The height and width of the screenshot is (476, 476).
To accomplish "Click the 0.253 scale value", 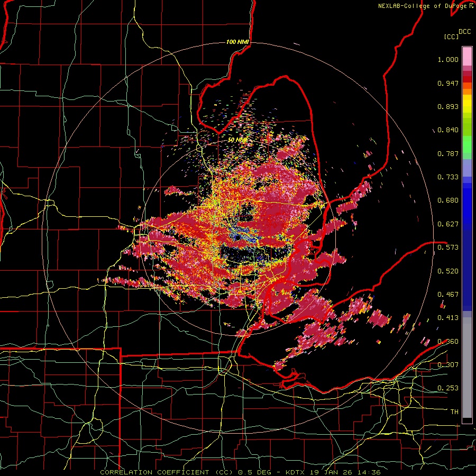I will click(x=448, y=388).
